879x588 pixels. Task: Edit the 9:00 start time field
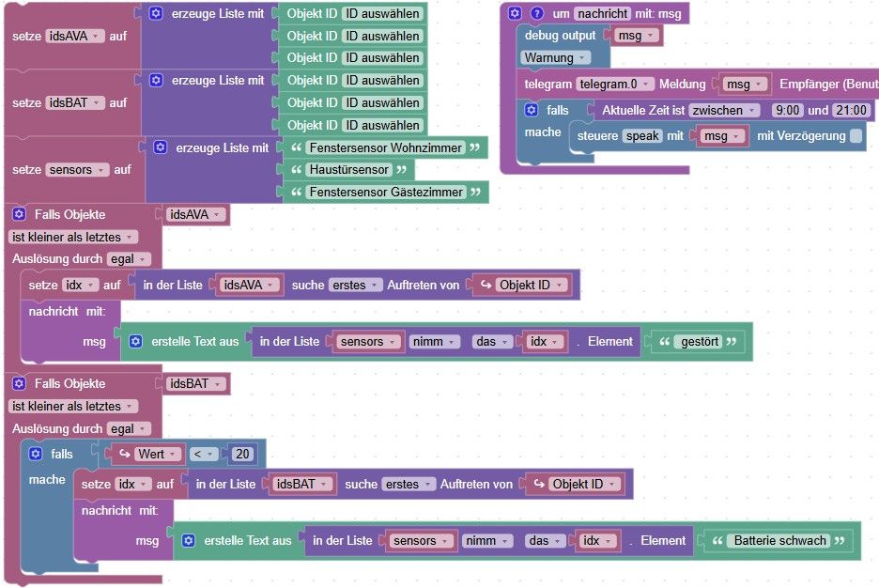coord(788,111)
